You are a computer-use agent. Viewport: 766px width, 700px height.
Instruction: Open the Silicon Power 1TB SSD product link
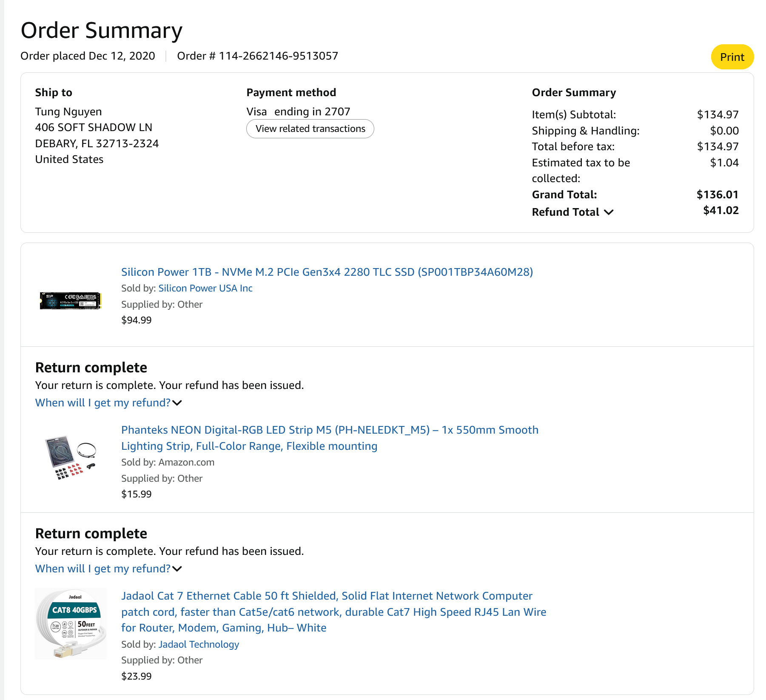click(x=327, y=272)
